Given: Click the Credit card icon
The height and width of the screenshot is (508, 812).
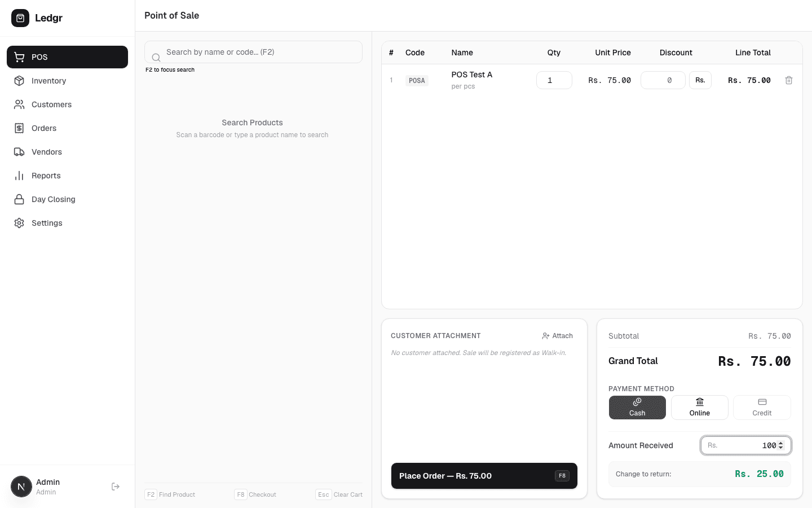Looking at the screenshot, I should click(x=762, y=402).
